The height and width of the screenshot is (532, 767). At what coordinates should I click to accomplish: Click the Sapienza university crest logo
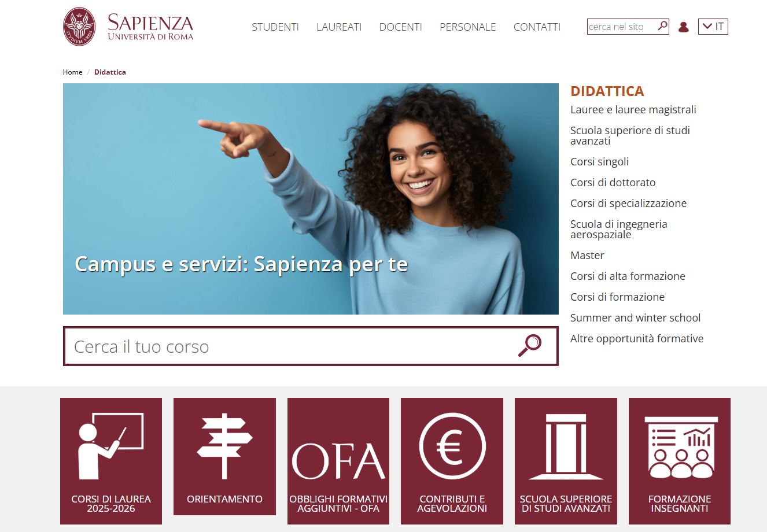79,27
